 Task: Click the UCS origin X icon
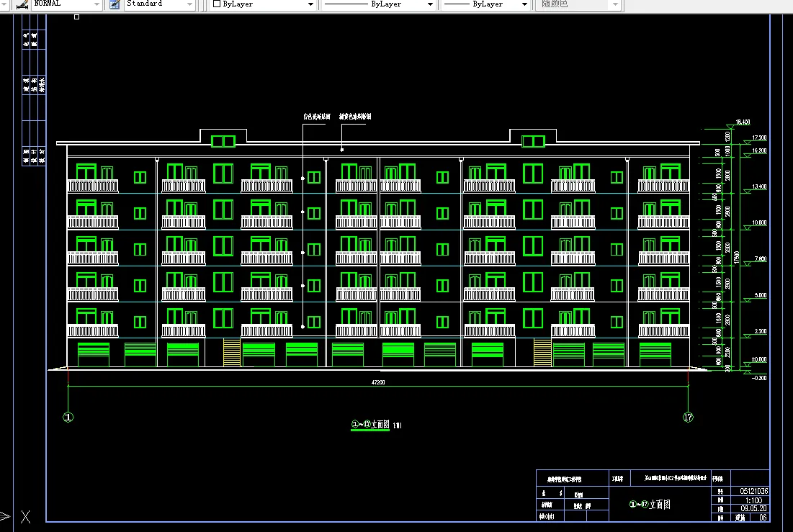(x=25, y=517)
